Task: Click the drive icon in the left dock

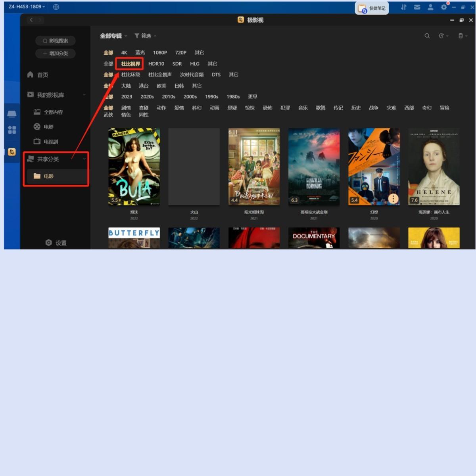Action: pos(12,114)
